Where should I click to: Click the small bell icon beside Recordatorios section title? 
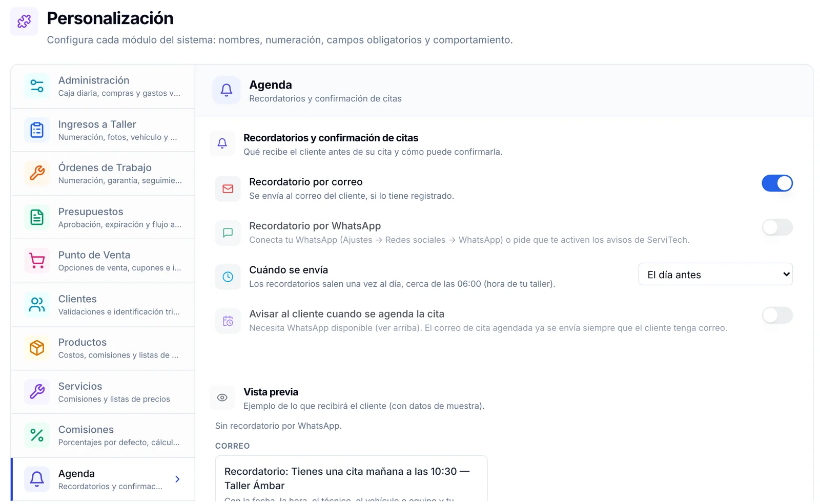(x=222, y=143)
